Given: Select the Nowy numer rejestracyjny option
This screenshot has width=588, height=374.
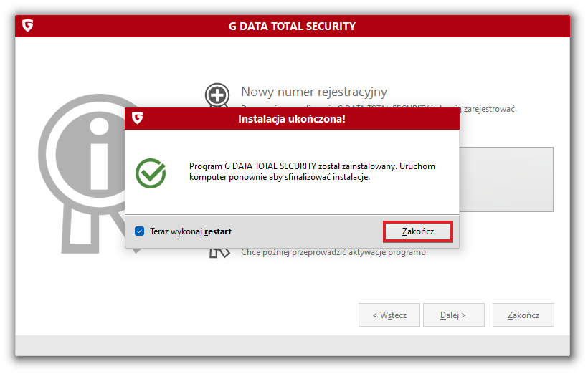Looking at the screenshot, I should pos(314,92).
